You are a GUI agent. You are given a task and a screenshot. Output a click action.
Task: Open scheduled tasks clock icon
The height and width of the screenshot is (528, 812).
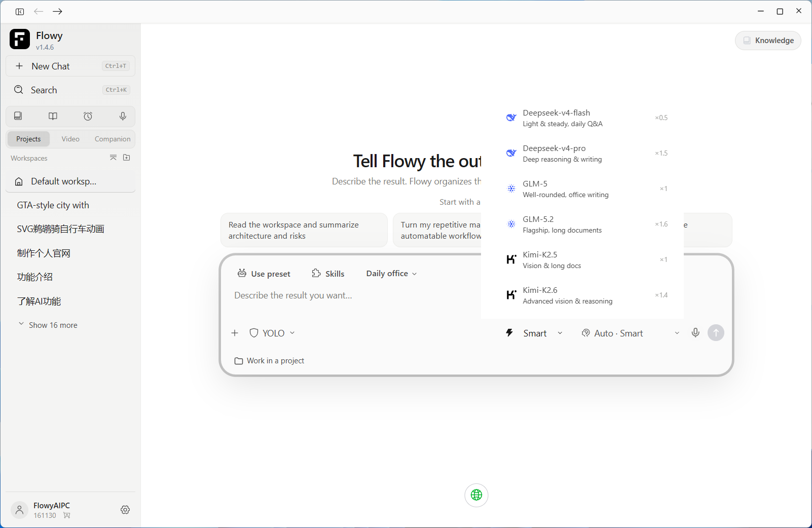(88, 116)
